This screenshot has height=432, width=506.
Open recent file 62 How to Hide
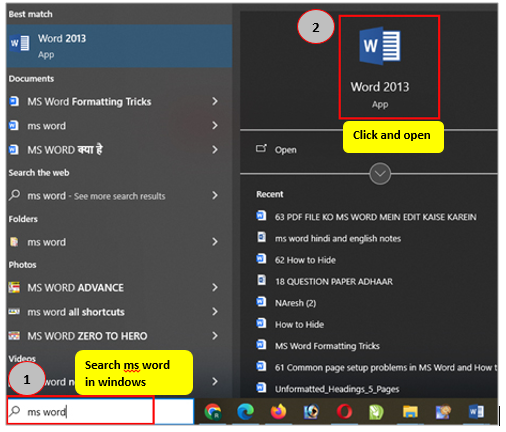pos(305,260)
